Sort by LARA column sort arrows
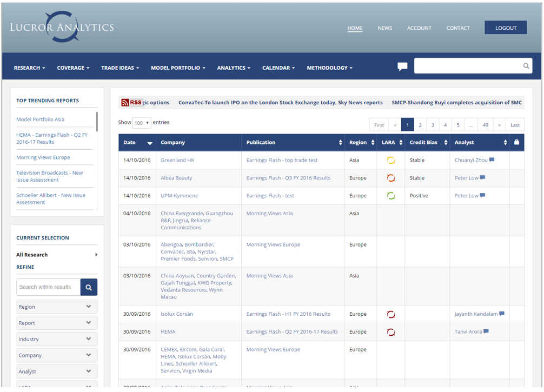This screenshot has height=392, width=544. click(401, 143)
